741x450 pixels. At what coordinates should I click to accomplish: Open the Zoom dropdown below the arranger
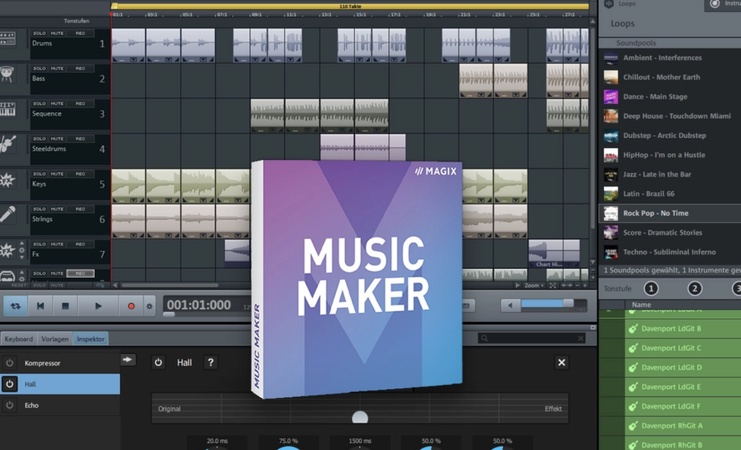pyautogui.click(x=534, y=286)
